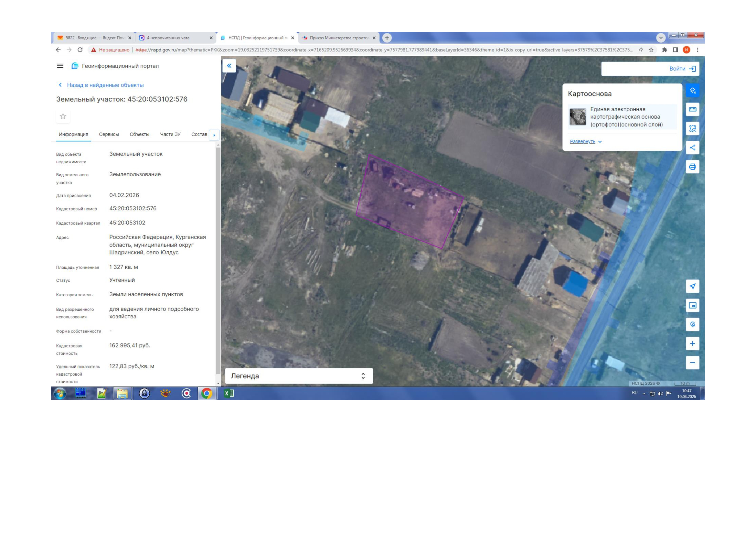
Task: Click the share map icon
Action: pos(692,147)
